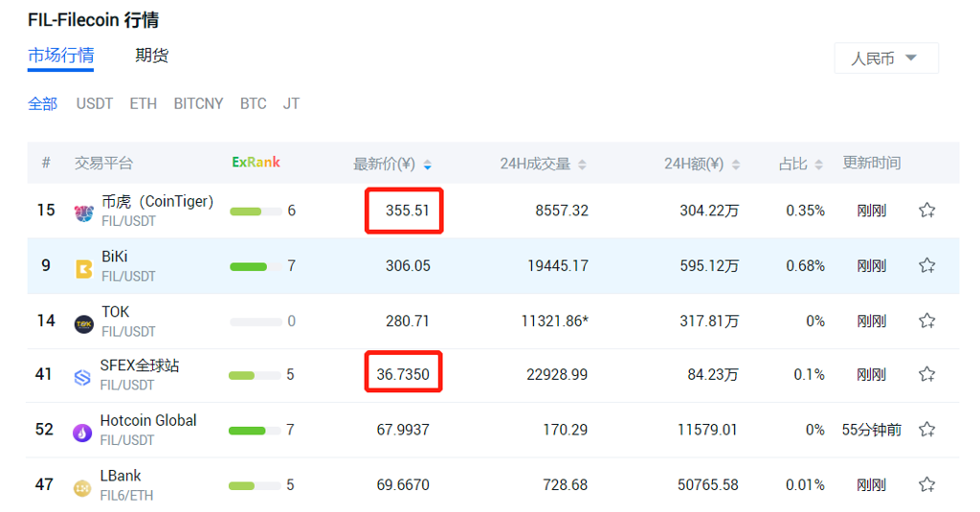
Task: Click the 0.68% share value
Action: coord(805,266)
